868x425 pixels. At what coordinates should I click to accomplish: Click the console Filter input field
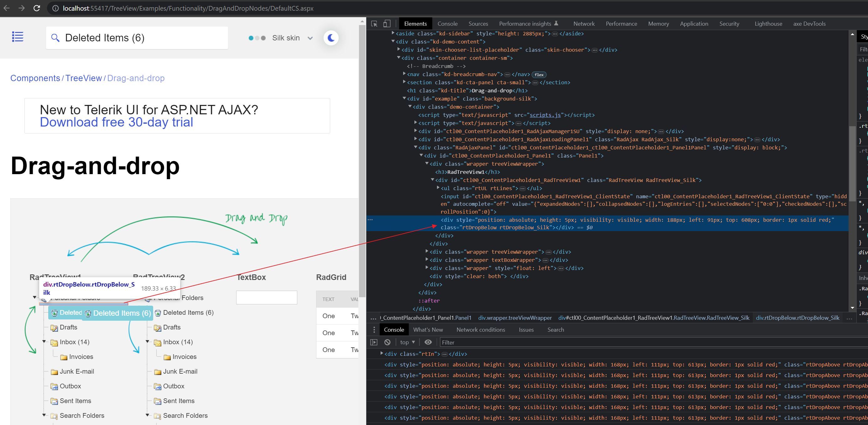(640, 342)
